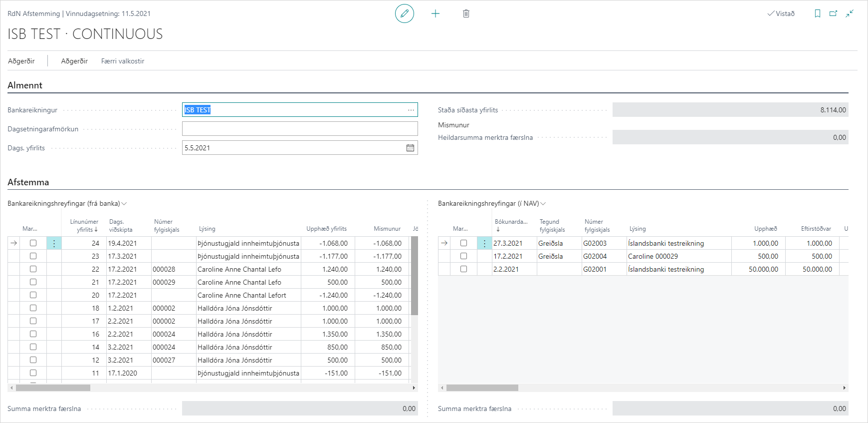
Task: Click the Vistað saved indicator
Action: click(781, 13)
